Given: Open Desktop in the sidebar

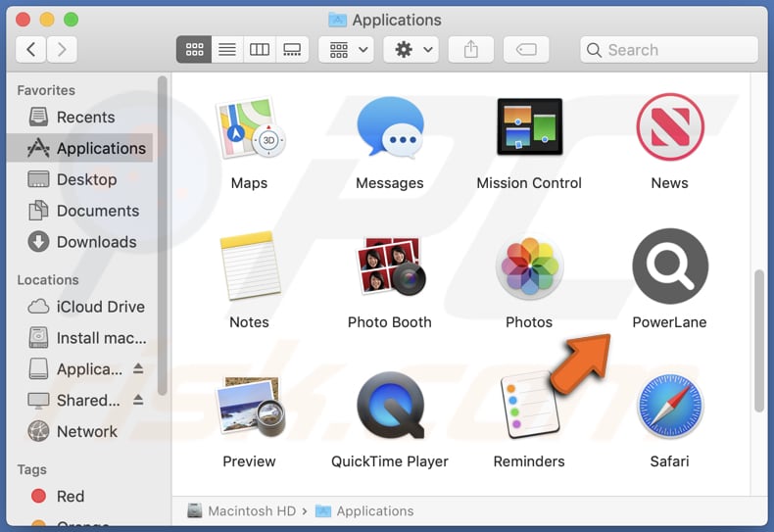Looking at the screenshot, I should [80, 179].
